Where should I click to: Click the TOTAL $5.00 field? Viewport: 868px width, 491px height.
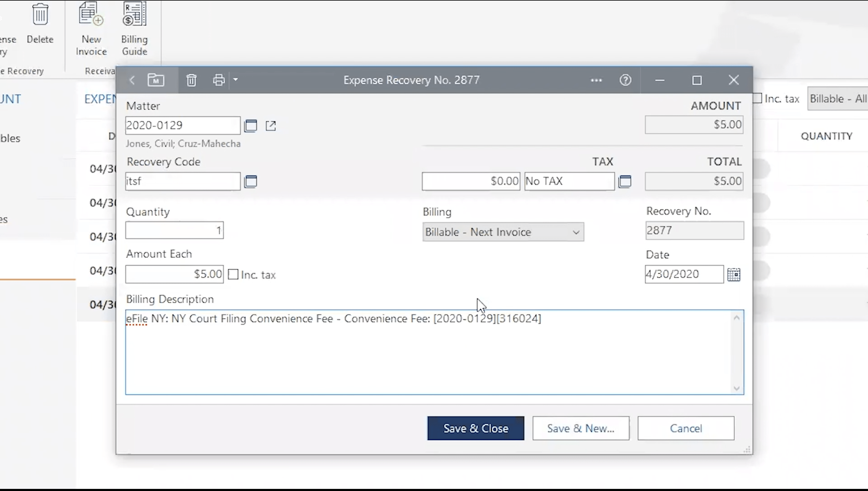click(694, 181)
